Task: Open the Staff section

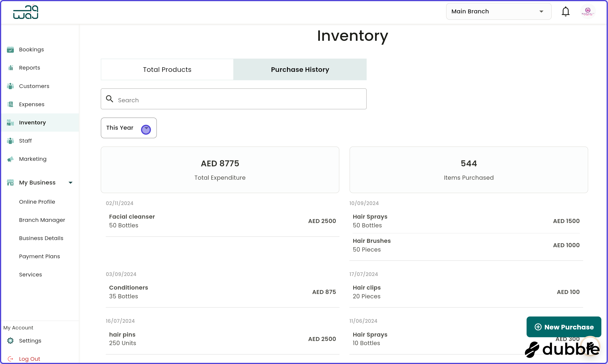Action: coord(25,141)
